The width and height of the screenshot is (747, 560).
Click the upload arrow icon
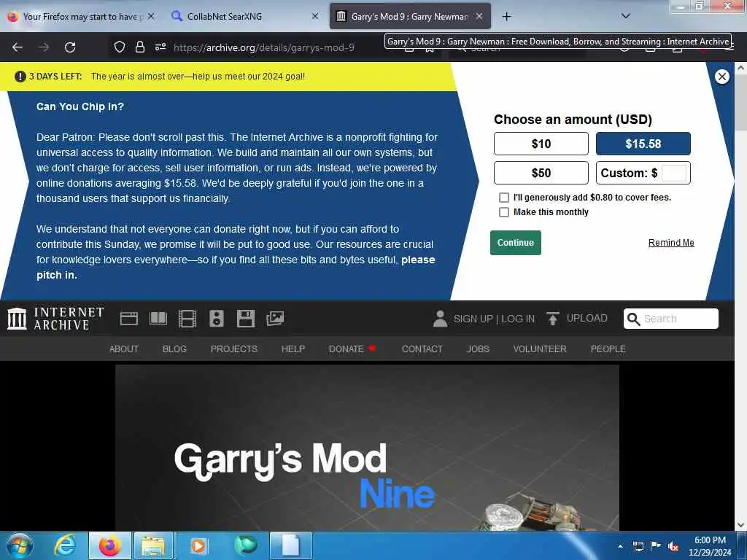coord(553,319)
